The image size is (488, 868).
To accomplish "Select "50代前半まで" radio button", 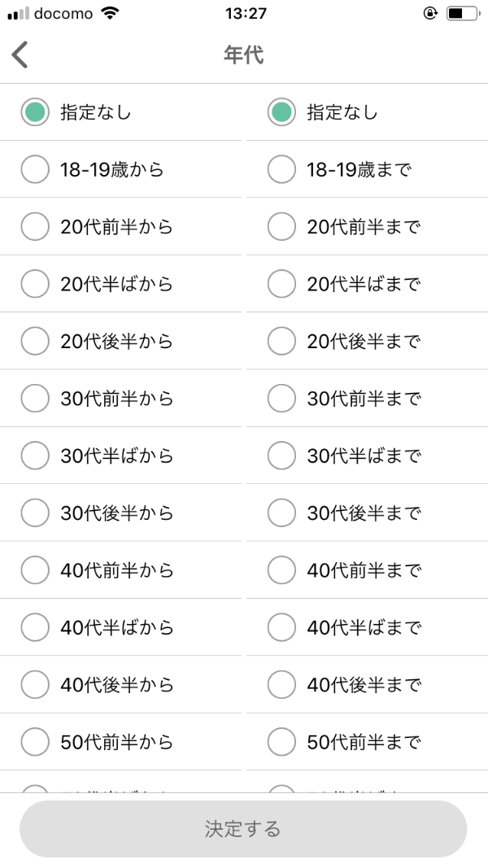I will click(x=281, y=742).
